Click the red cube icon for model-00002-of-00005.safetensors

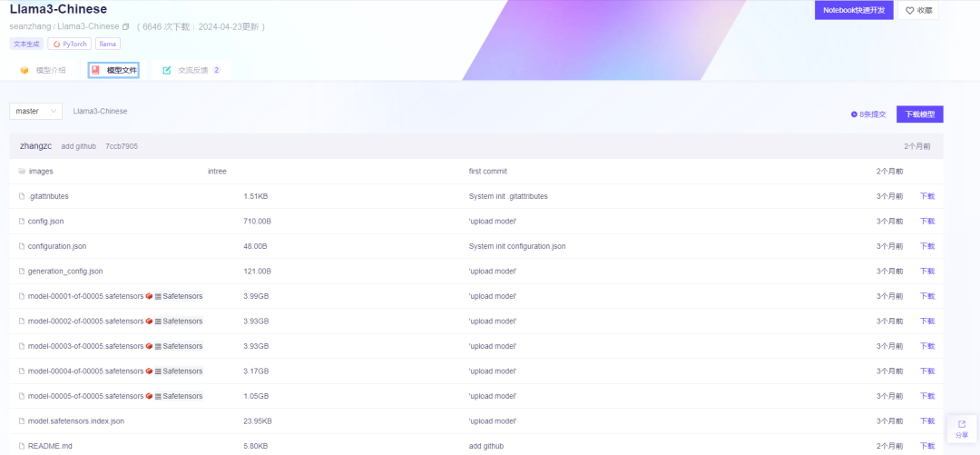[x=150, y=321]
